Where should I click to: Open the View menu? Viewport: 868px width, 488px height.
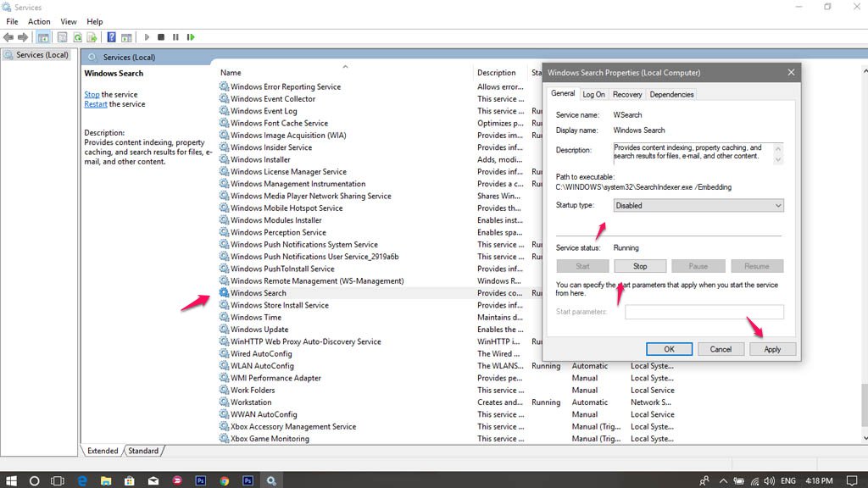(x=69, y=21)
